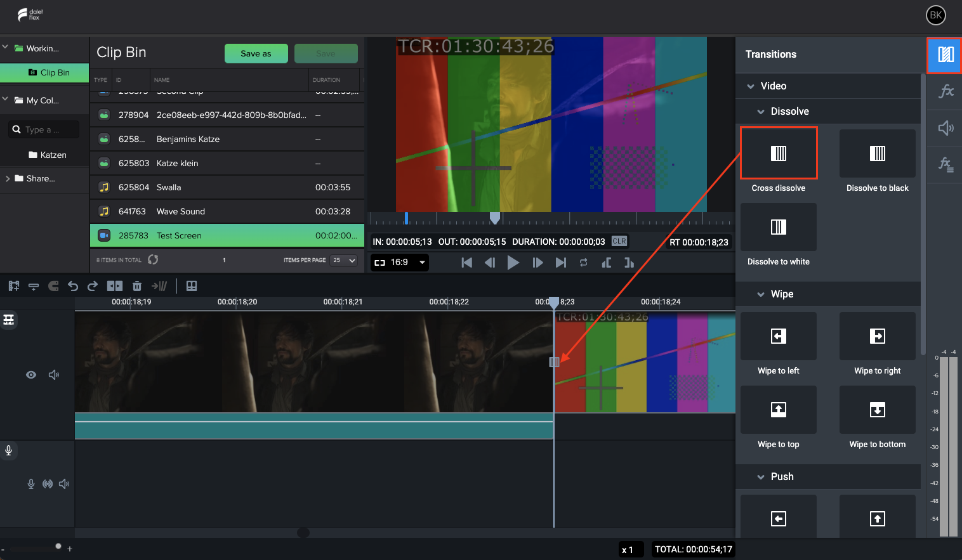Screen dimensions: 962x560
Task: Sort by the ID column header
Action: coord(119,80)
